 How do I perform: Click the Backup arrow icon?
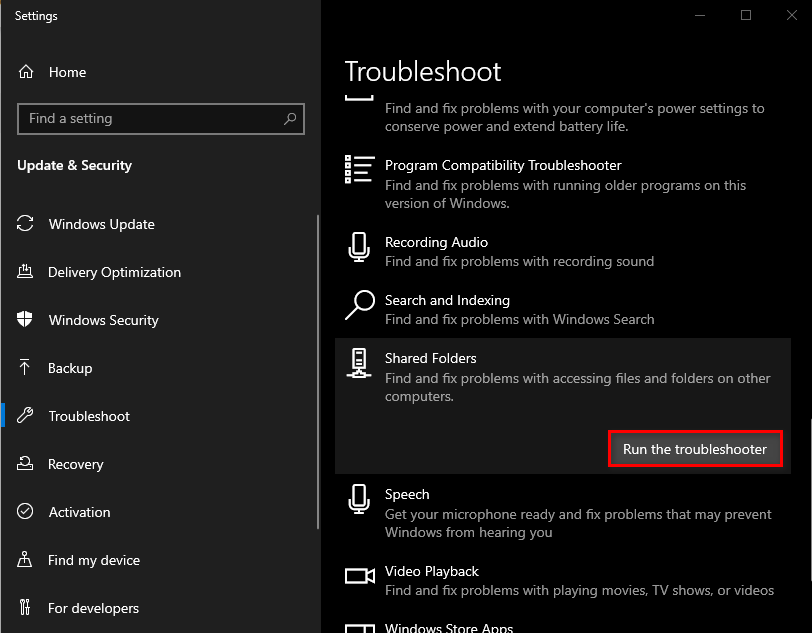coord(26,368)
